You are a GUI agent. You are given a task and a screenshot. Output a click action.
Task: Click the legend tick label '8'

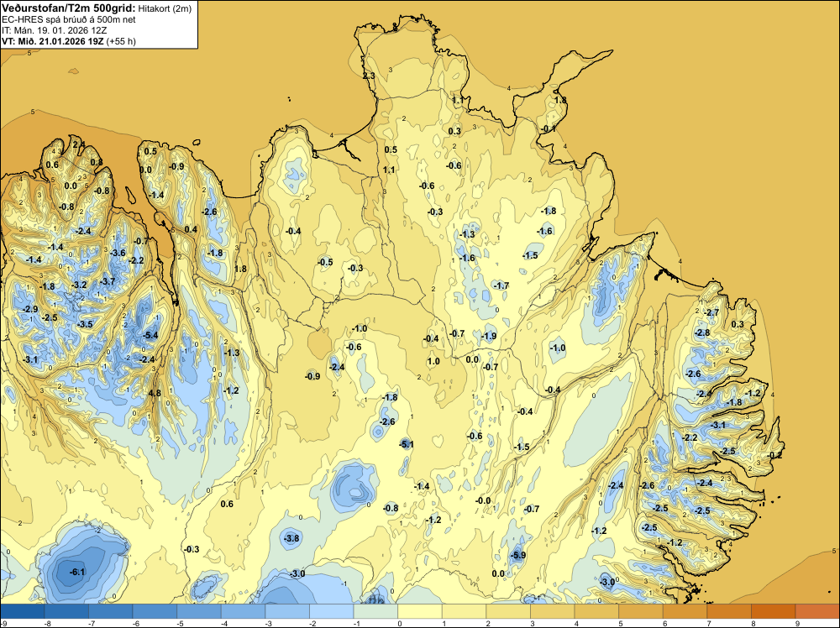click(x=753, y=623)
